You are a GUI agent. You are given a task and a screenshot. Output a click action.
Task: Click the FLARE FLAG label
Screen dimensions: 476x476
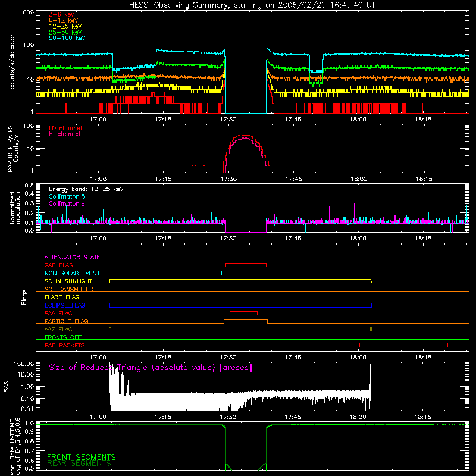point(62,297)
